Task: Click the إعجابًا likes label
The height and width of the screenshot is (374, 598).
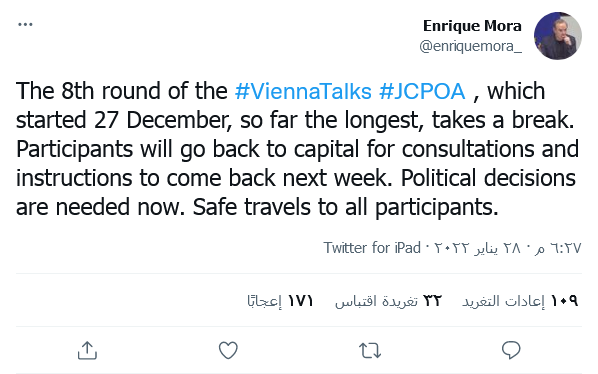Action: pyautogui.click(x=264, y=301)
